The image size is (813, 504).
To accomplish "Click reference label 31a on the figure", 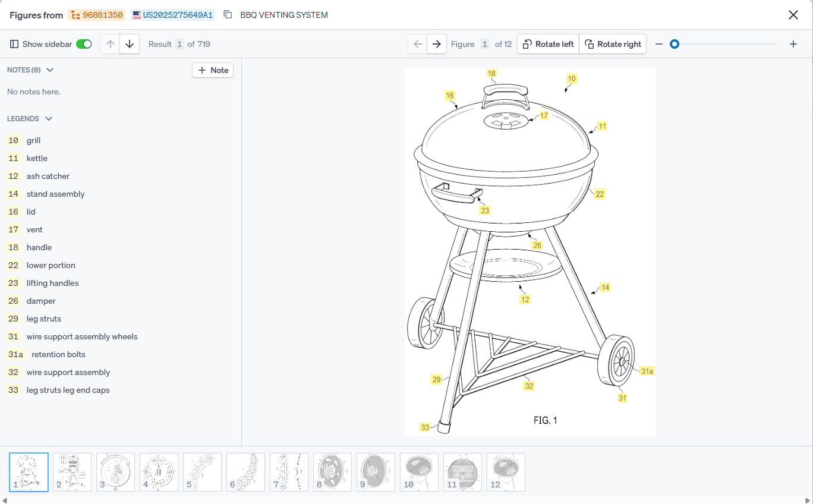I will click(x=647, y=371).
